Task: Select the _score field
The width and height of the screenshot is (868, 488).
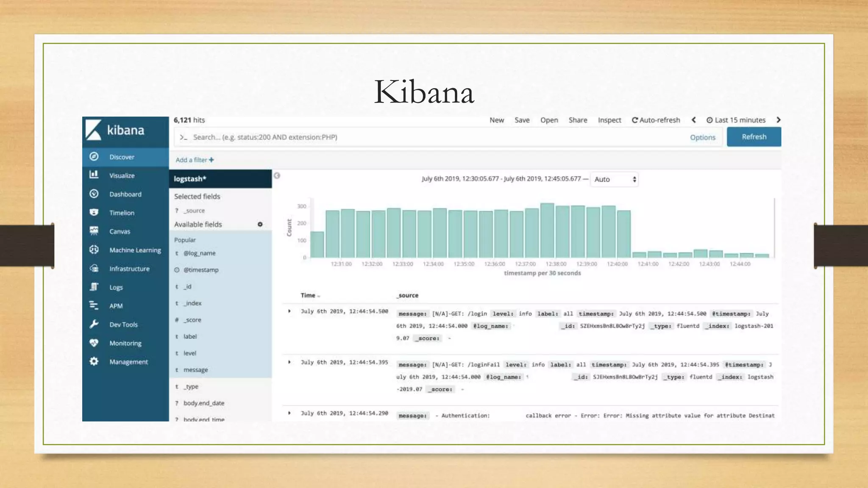Action: [192, 320]
